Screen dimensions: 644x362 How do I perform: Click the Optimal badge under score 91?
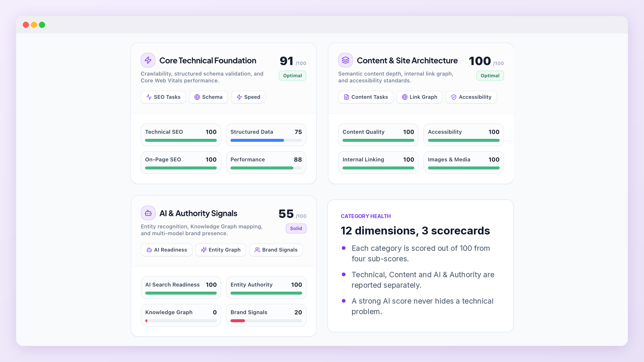coord(292,76)
